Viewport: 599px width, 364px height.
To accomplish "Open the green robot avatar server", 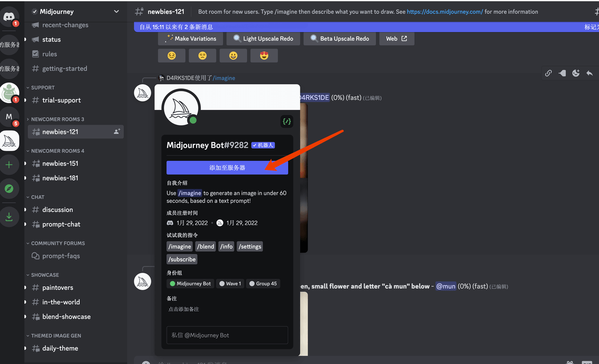I will tap(9, 93).
